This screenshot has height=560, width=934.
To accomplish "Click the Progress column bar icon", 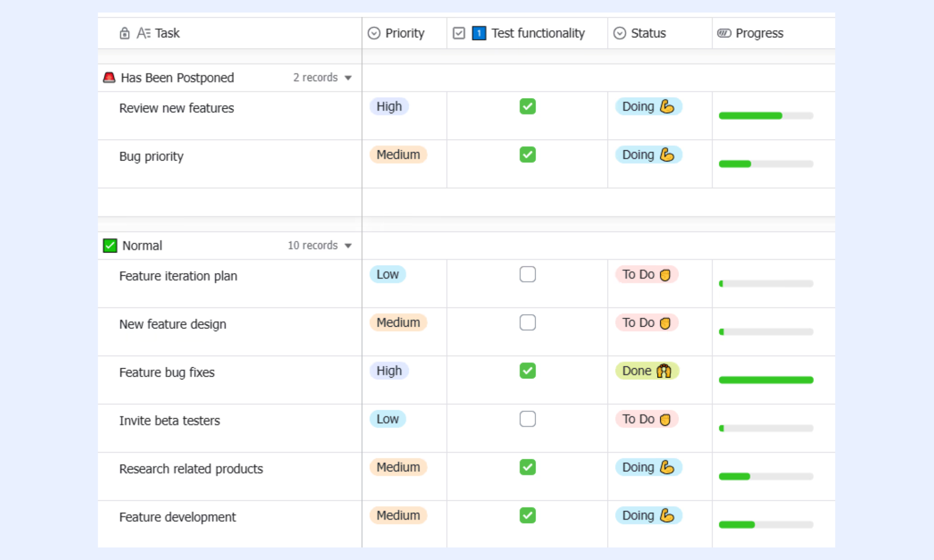I will tap(724, 33).
